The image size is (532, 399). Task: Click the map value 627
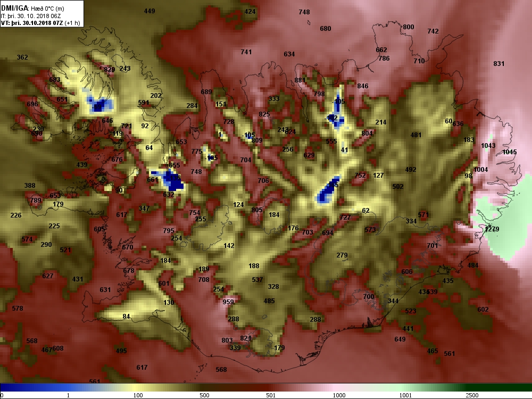click(48, 276)
